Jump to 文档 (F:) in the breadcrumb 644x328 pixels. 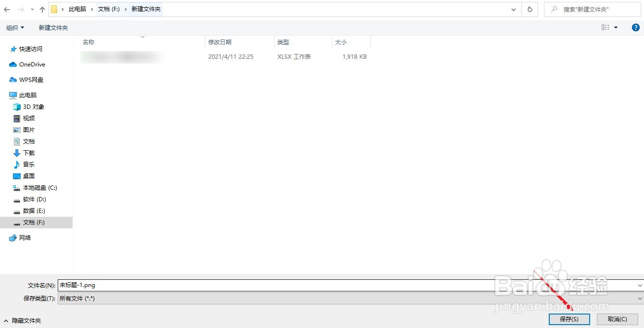tap(109, 9)
